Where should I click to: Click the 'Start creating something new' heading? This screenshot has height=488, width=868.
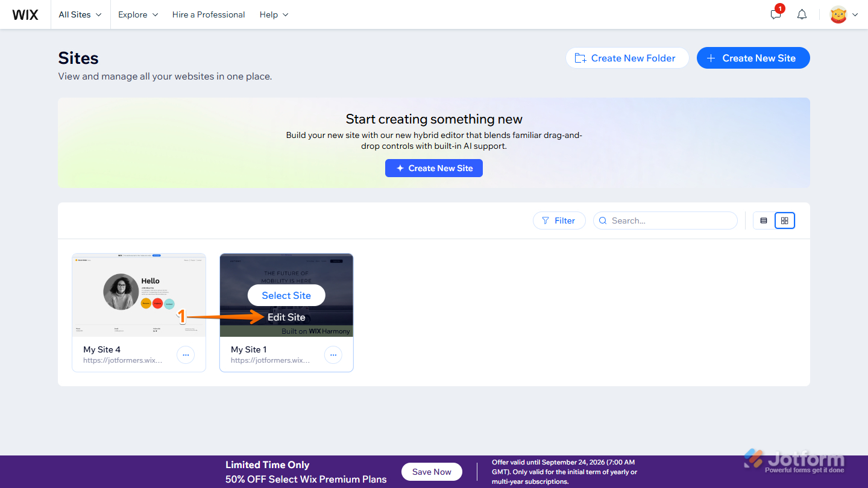click(434, 119)
